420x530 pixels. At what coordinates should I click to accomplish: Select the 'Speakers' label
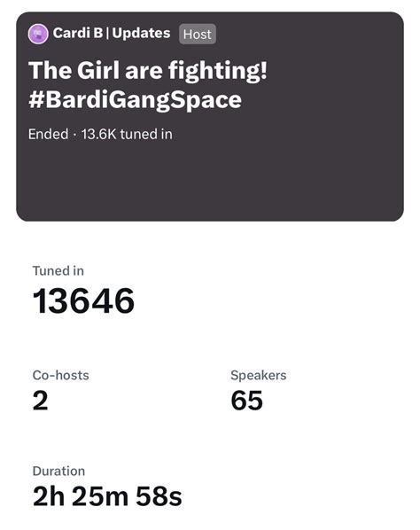coord(259,376)
